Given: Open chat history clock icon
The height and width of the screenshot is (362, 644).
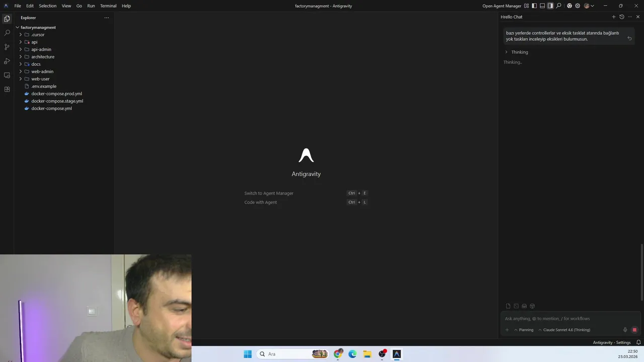Looking at the screenshot, I should [x=622, y=17].
